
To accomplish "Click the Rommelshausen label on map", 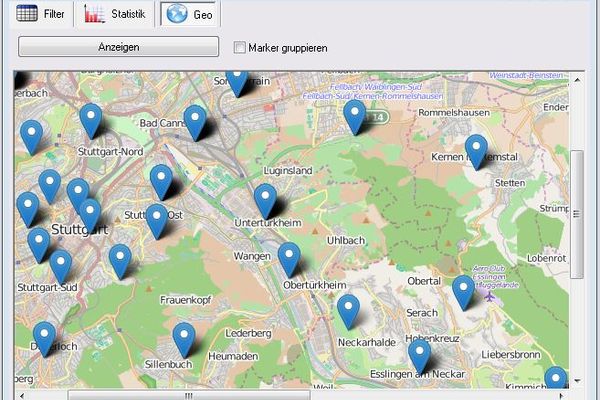I will pos(454,113).
